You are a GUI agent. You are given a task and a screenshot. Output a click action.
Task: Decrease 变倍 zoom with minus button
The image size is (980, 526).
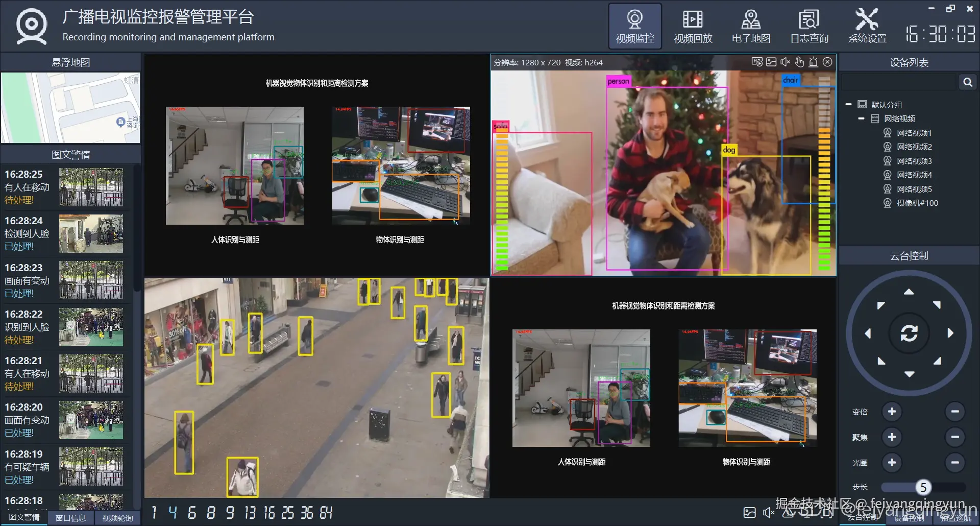point(955,412)
